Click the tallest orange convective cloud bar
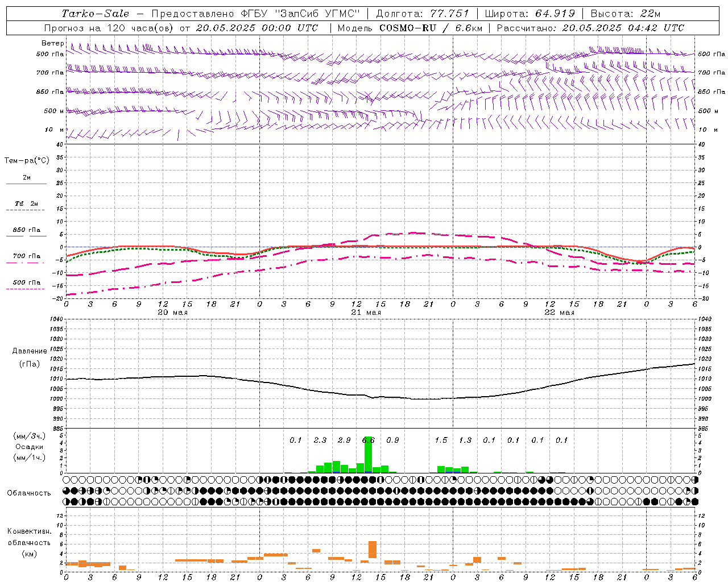The image size is (728, 582). pos(373,549)
